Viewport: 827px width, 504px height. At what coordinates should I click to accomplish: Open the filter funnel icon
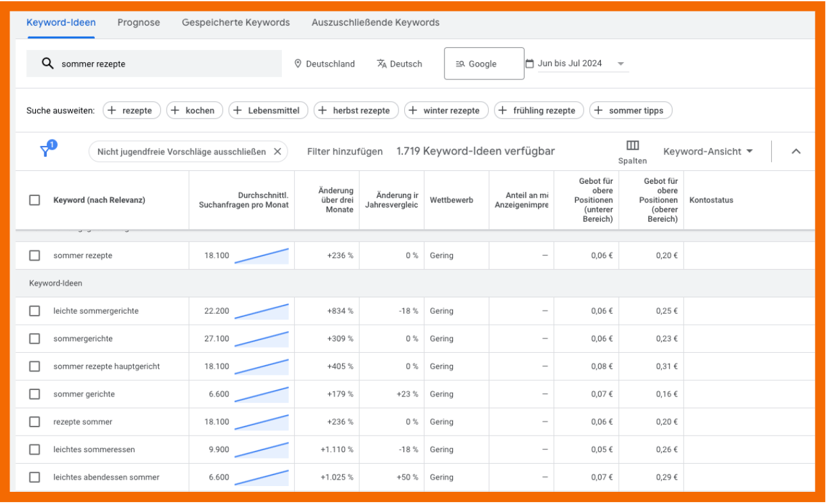46,150
